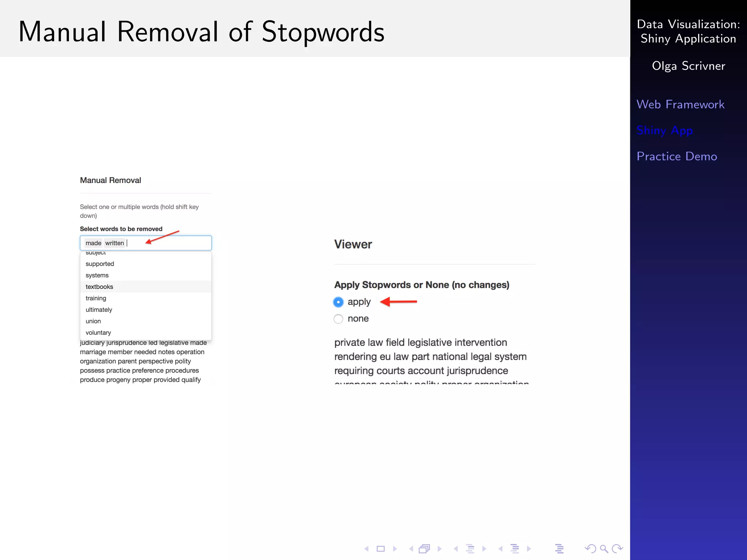Screen dimensions: 747x560
Task: Click the 'Data Visualization: Shiny Application' title
Action: (x=688, y=31)
